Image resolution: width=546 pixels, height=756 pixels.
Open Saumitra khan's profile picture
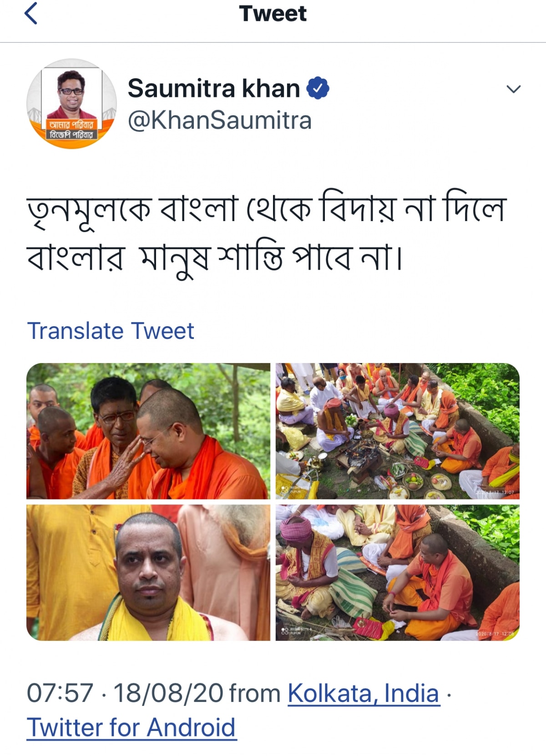[71, 104]
